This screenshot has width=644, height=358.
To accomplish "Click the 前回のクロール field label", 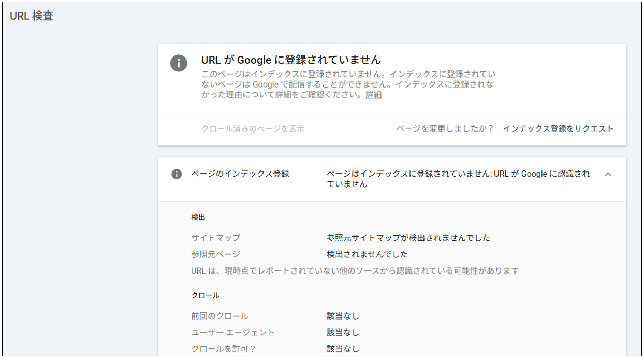I will (x=219, y=316).
